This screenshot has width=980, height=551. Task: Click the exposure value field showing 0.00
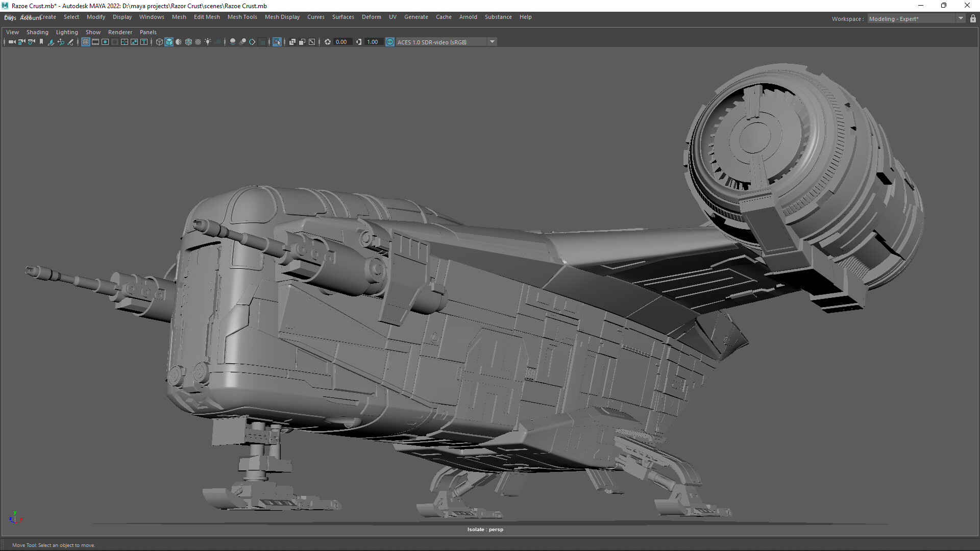click(341, 42)
